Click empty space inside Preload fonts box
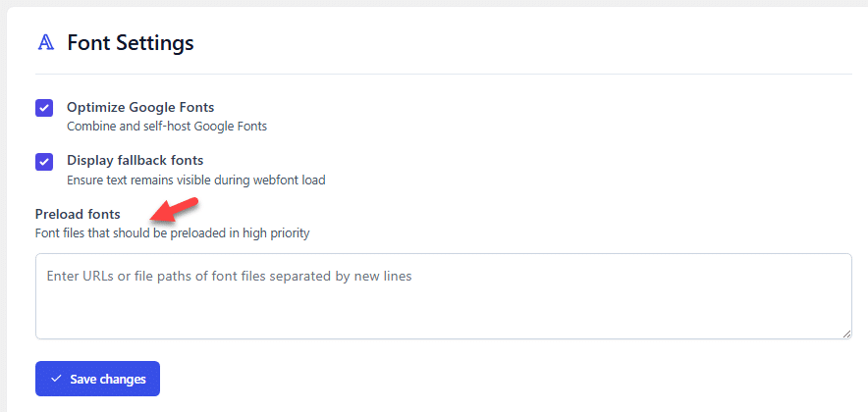Viewport: 868px width, 412px height. [x=444, y=313]
